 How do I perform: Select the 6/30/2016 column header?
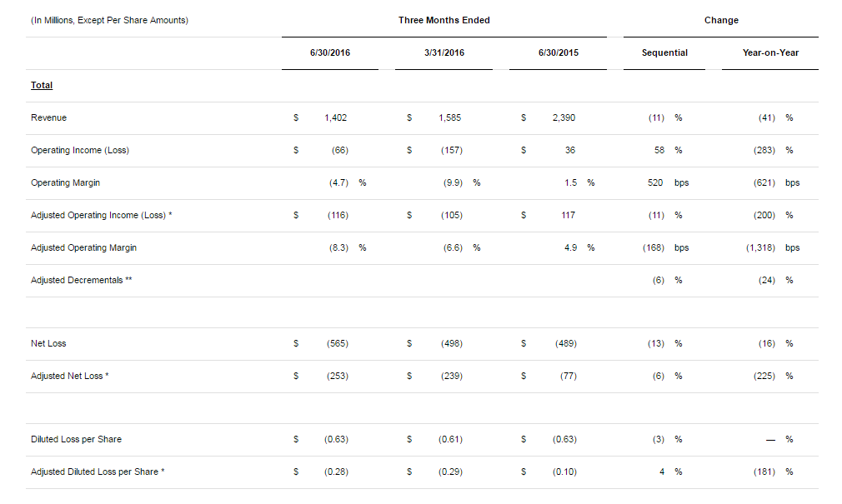[x=330, y=52]
